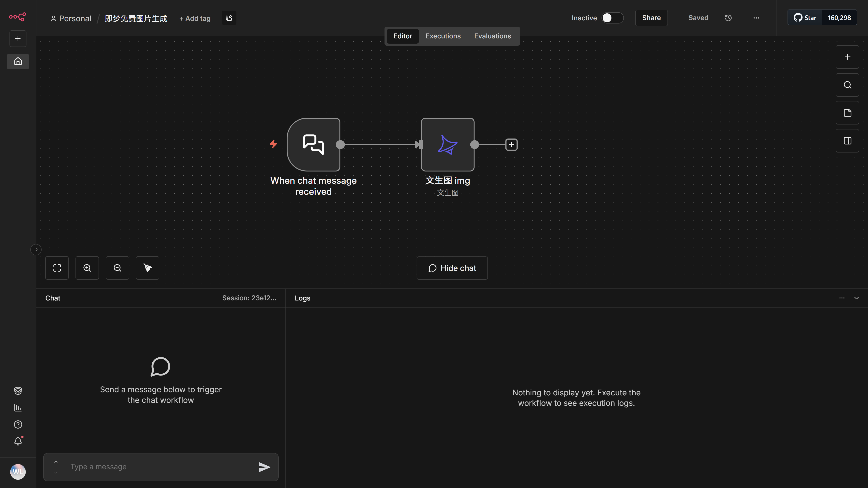The width and height of the screenshot is (868, 488).
Task: Expand the collapsed left sidebar arrow
Action: [x=36, y=250]
